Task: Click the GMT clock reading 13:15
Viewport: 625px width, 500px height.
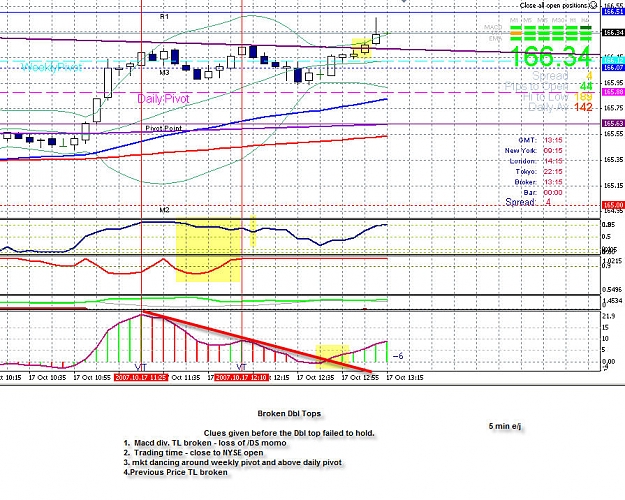Action: click(x=553, y=140)
